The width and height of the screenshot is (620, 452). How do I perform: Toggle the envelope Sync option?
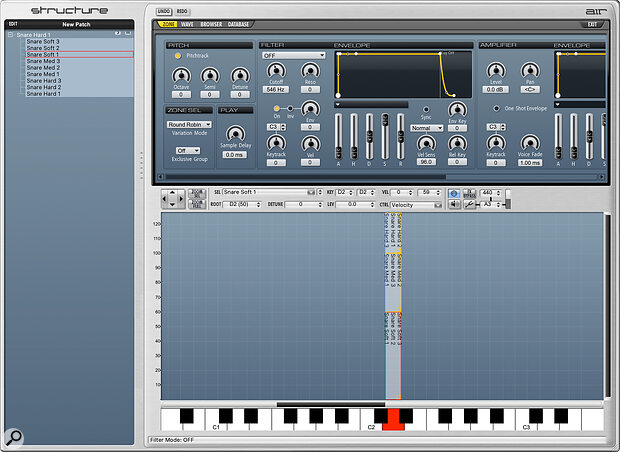(x=426, y=108)
